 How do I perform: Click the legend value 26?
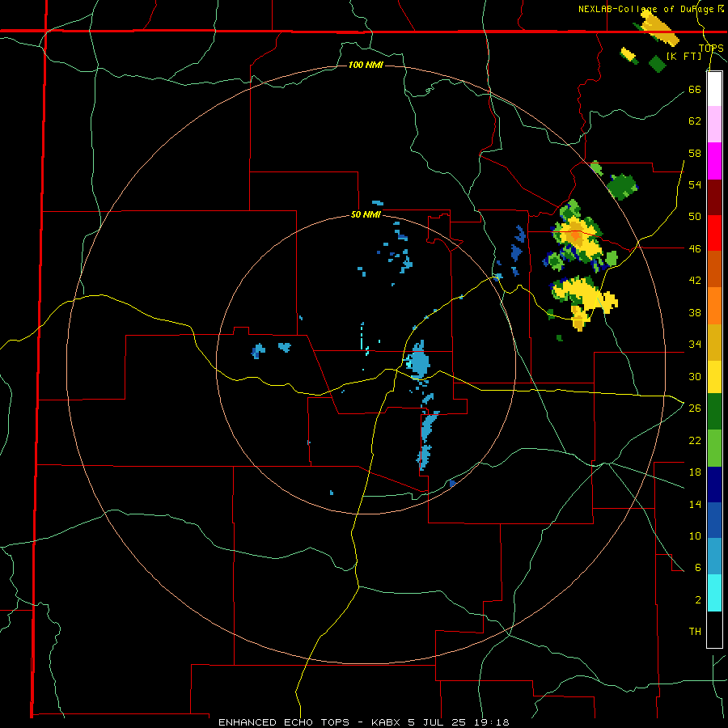(x=695, y=408)
